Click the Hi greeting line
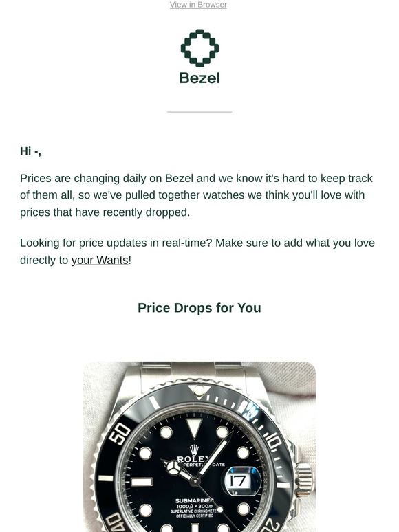This screenshot has height=532, width=399. pyautogui.click(x=30, y=151)
